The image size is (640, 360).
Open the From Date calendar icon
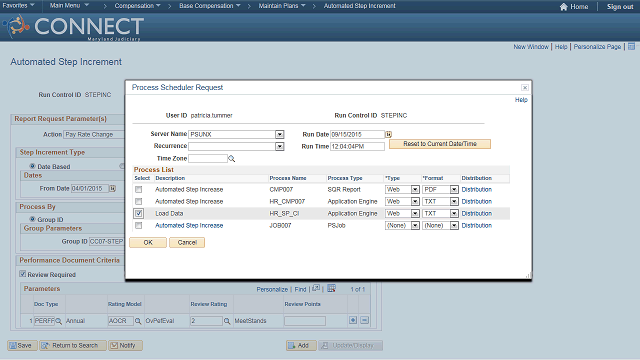[112, 188]
